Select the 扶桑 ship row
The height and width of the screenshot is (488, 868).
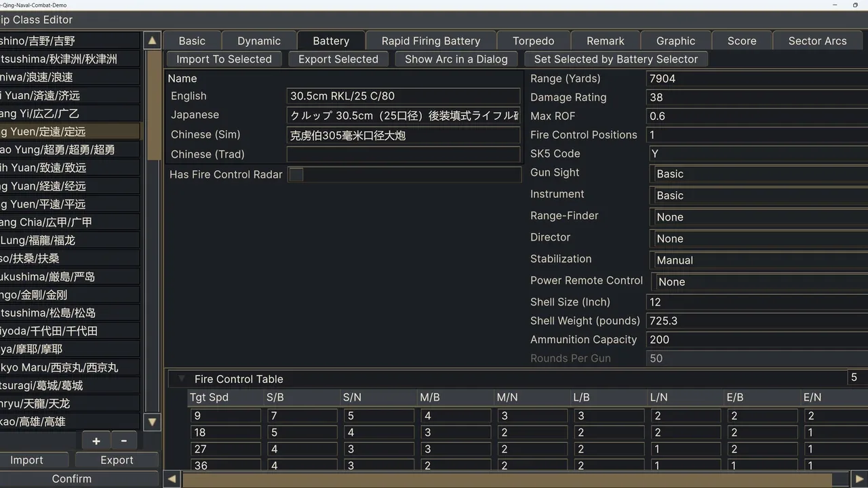(x=70, y=258)
